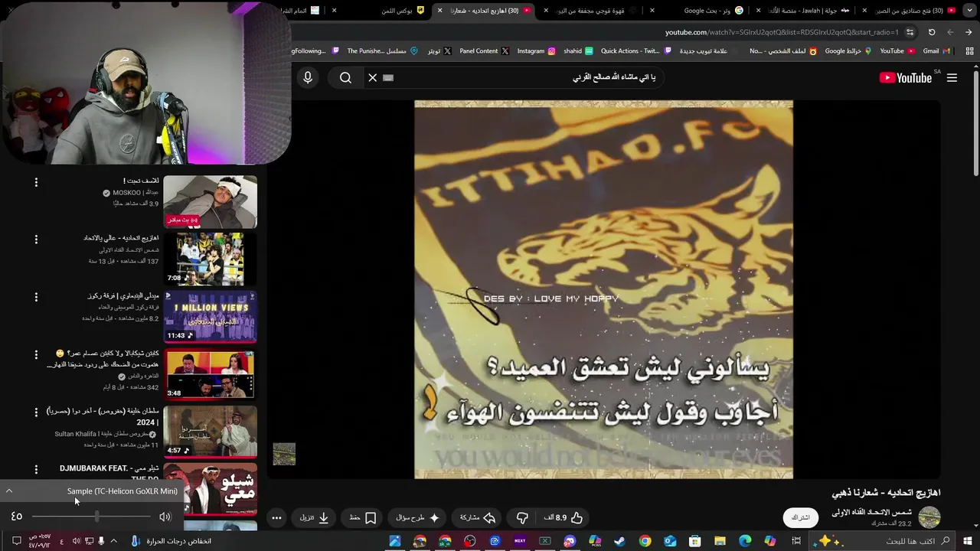The width and height of the screenshot is (980, 551).
Task: Close the اهازيج اتحاديه YouTube tab
Action: [x=439, y=10]
